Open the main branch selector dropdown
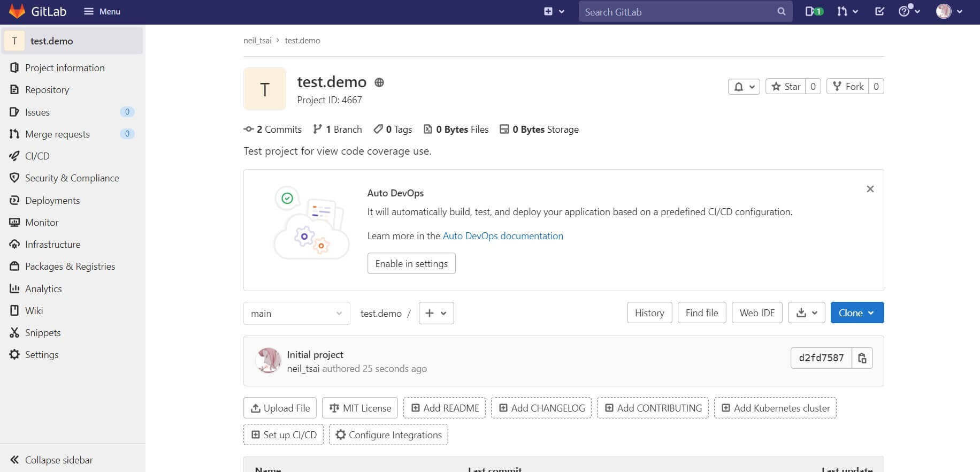 point(297,313)
